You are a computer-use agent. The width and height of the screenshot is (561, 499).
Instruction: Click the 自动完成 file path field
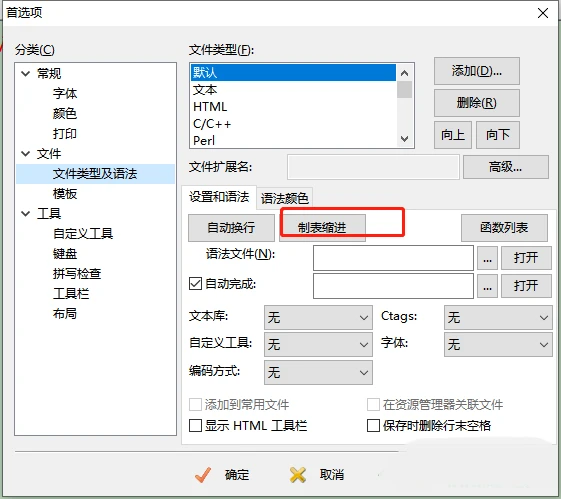coord(393,286)
